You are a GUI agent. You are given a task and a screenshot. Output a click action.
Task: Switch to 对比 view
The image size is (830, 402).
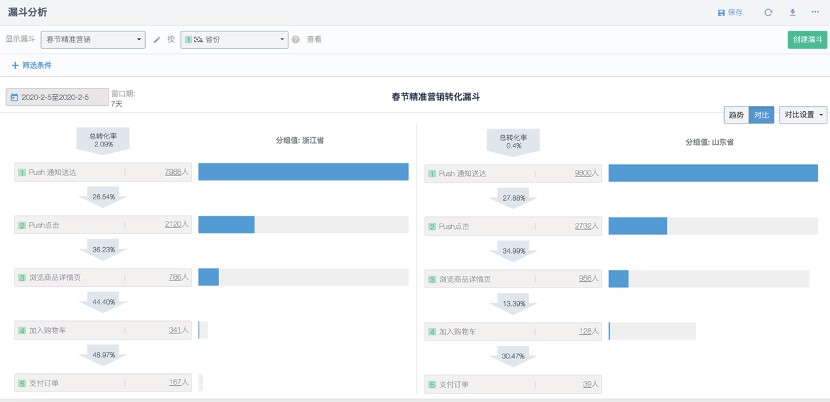pos(762,115)
